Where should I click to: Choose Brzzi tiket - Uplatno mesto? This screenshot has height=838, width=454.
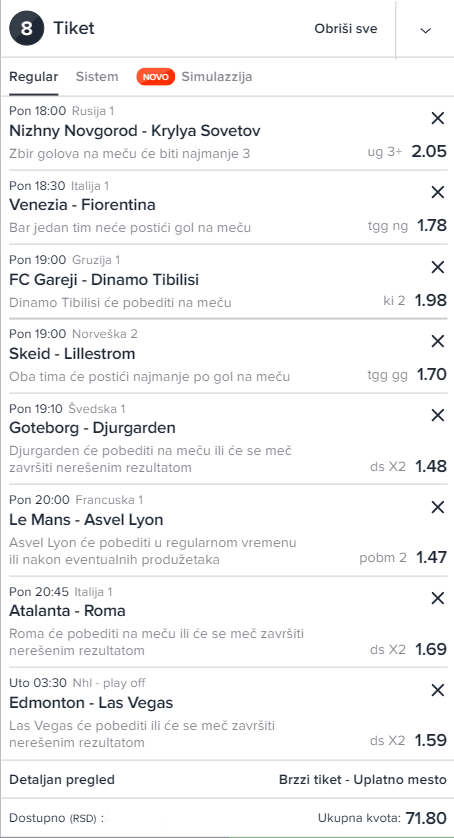point(363,779)
